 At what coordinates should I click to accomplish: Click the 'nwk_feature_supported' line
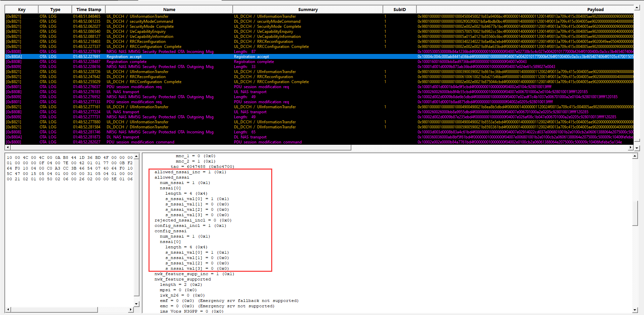click(183, 279)
